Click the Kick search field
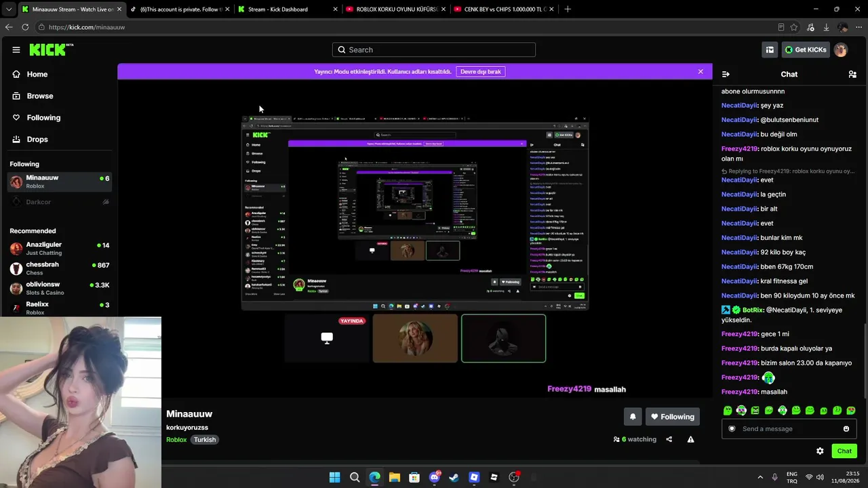This screenshot has height=488, width=868. [x=434, y=49]
